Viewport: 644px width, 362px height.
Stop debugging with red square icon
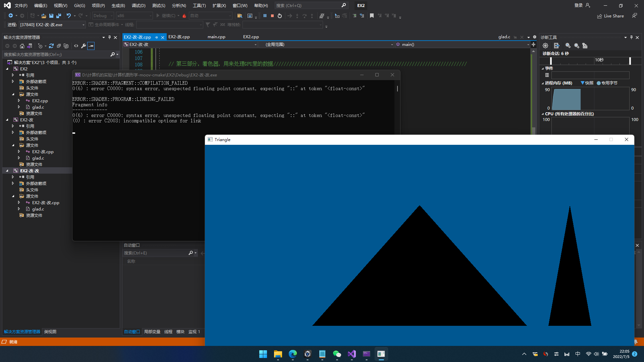pos(272,16)
